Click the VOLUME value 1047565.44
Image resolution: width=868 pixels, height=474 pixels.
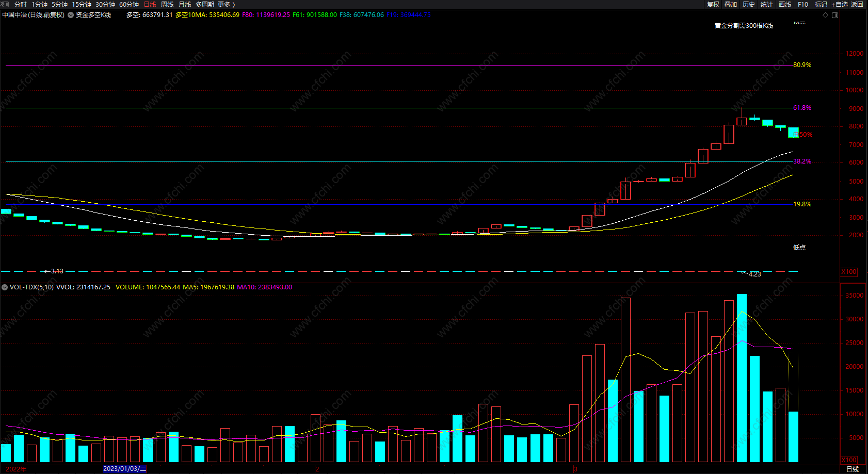pyautogui.click(x=163, y=287)
